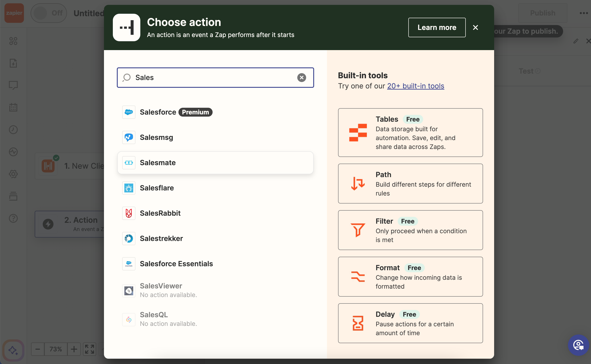591x364 pixels.
Task: Open the help question mark icon
Action: [13, 218]
